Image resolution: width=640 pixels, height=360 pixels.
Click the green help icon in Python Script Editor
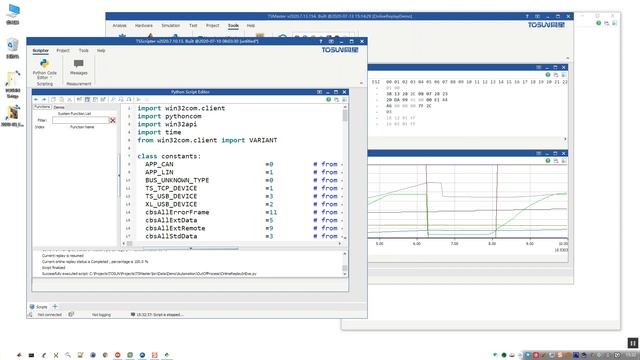(329, 99)
